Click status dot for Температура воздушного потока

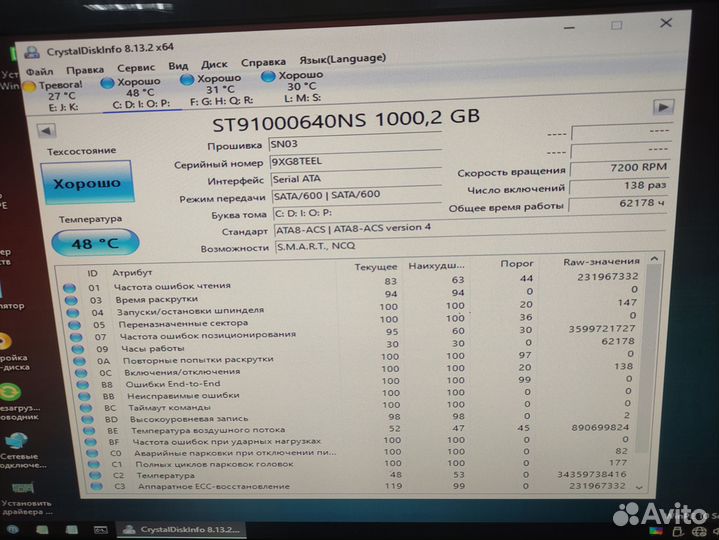tap(89, 431)
